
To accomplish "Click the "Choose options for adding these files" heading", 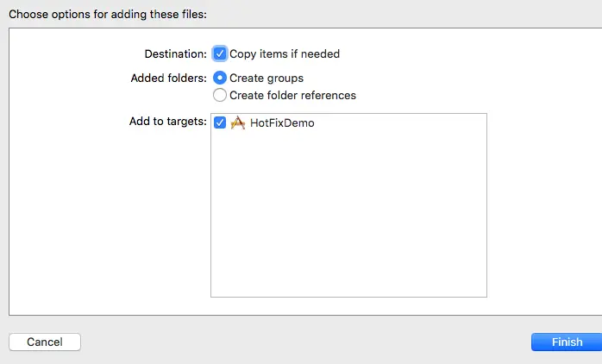I will click(108, 13).
